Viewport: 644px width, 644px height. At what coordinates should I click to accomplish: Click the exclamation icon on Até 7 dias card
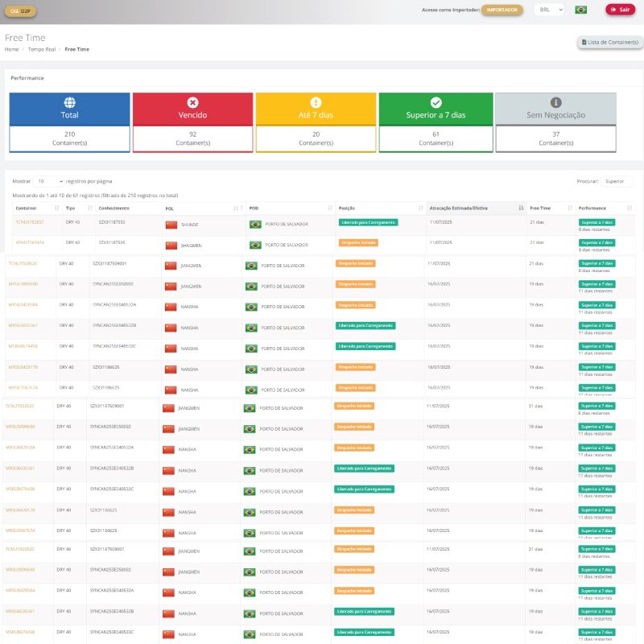[316, 102]
